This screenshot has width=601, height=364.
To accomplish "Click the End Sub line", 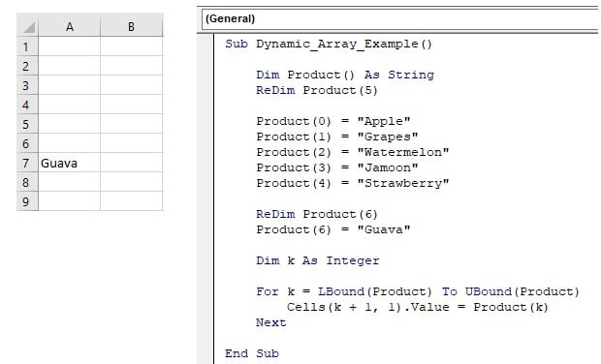I will point(252,353).
